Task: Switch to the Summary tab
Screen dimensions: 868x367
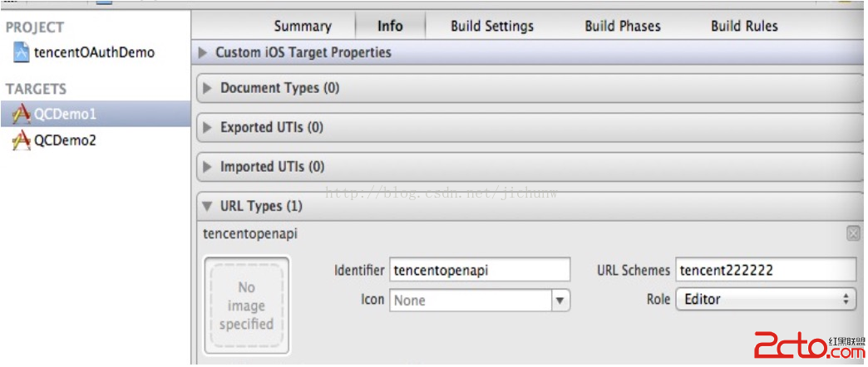Action: click(x=303, y=26)
